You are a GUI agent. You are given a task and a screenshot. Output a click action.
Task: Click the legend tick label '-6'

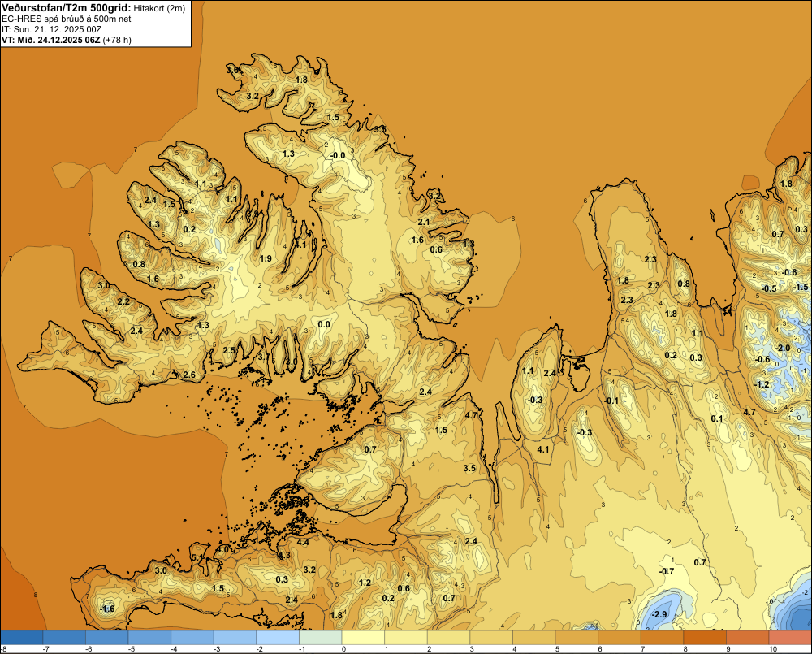click(x=89, y=649)
